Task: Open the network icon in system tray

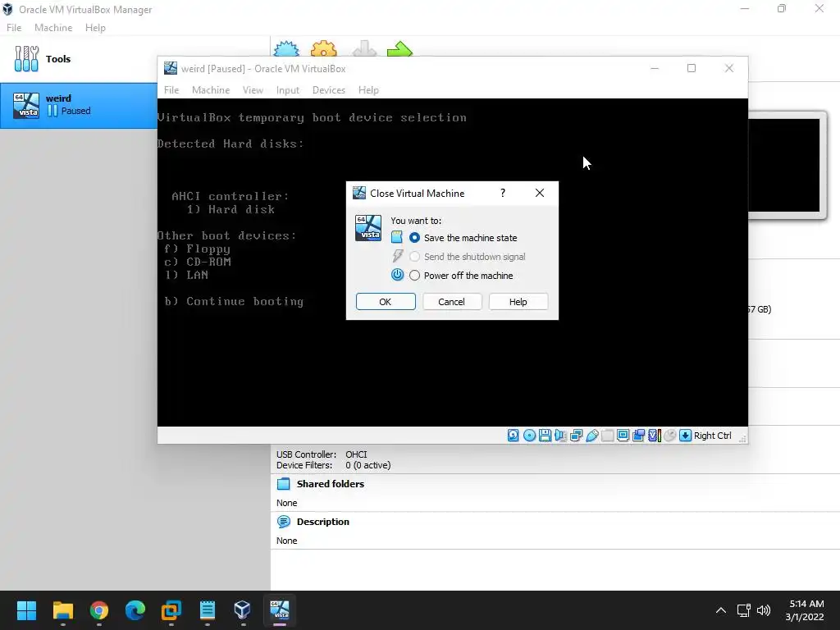Action: click(x=743, y=610)
